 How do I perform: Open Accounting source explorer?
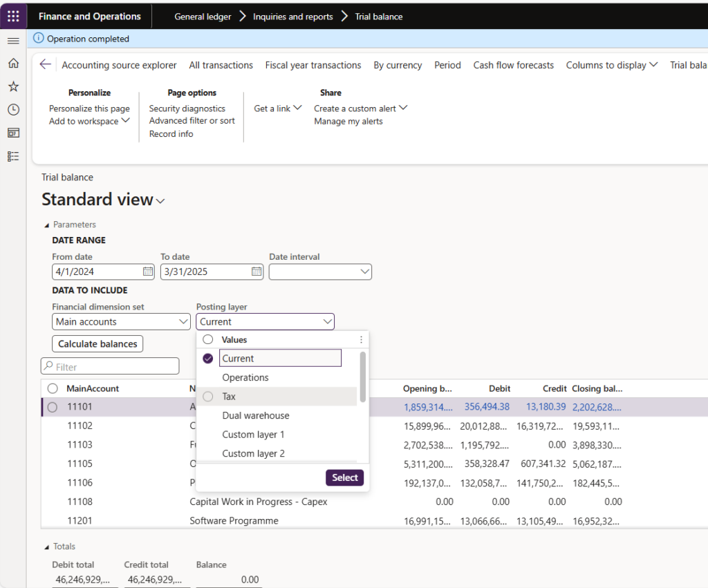[x=119, y=65]
